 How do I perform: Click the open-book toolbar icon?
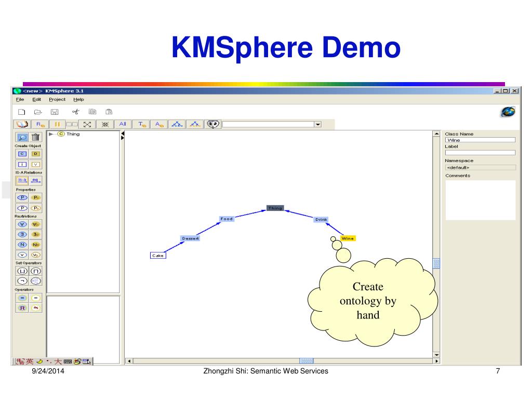[x=22, y=125]
